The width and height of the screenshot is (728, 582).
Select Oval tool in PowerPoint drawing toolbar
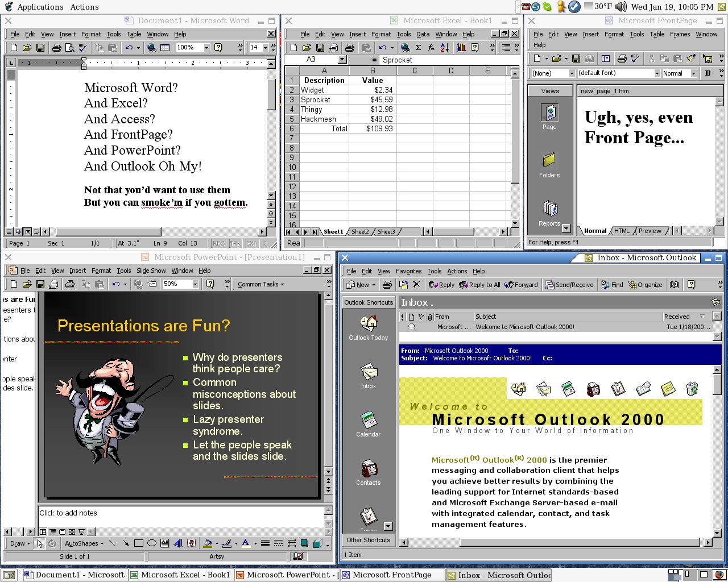(x=151, y=543)
